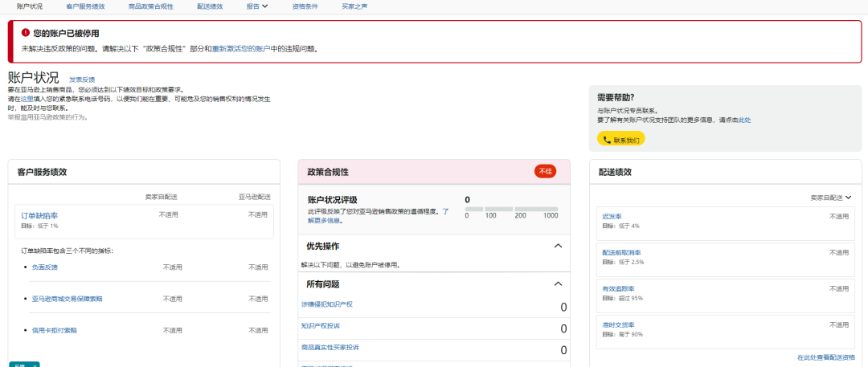
Task: Open the 配送前取消率 metric link
Action: pos(621,252)
